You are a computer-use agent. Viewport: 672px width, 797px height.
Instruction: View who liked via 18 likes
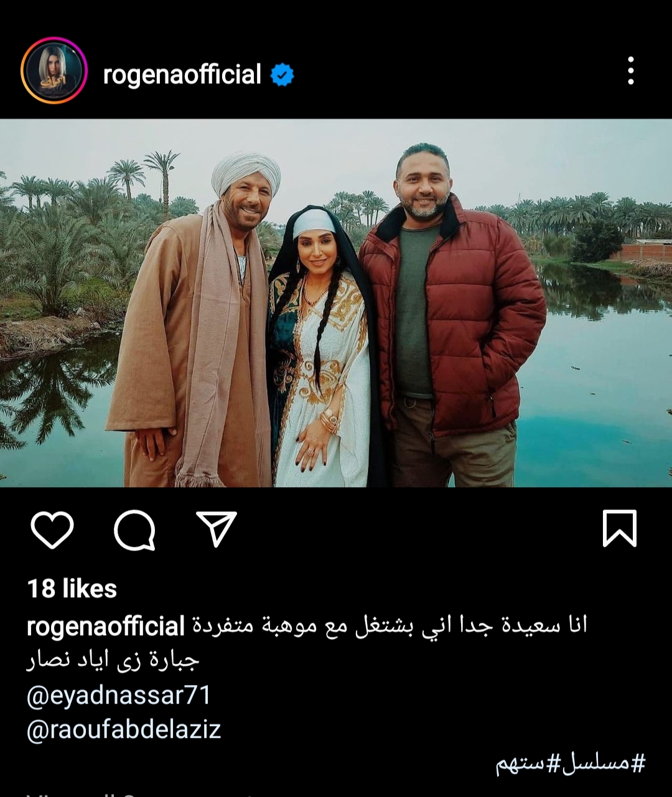point(72,589)
